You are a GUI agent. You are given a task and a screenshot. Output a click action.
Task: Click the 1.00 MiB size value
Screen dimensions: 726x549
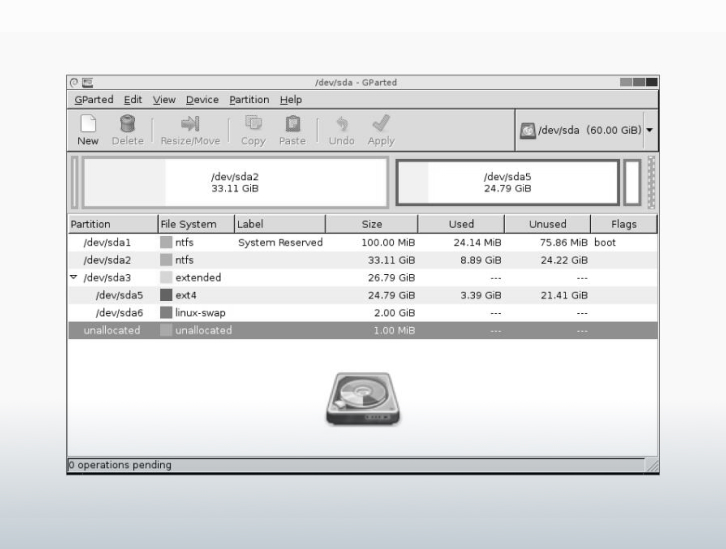coord(394,330)
